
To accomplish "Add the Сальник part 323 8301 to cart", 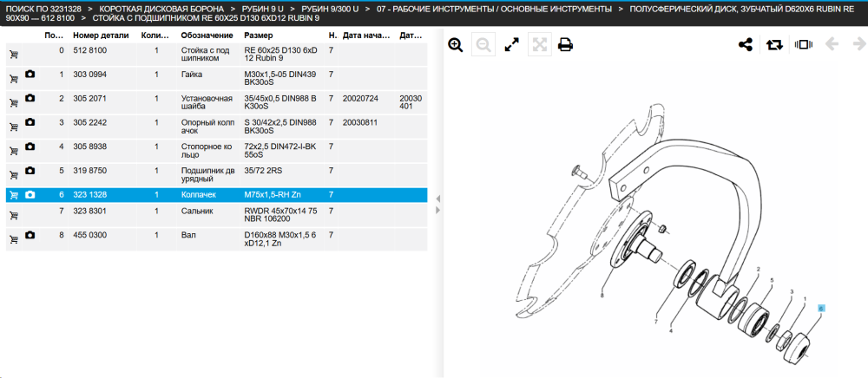I will (14, 216).
